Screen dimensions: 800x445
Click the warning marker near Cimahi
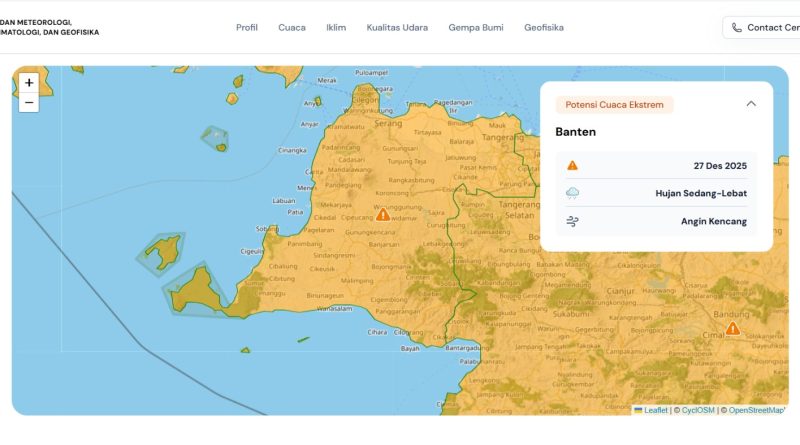pos(733,328)
